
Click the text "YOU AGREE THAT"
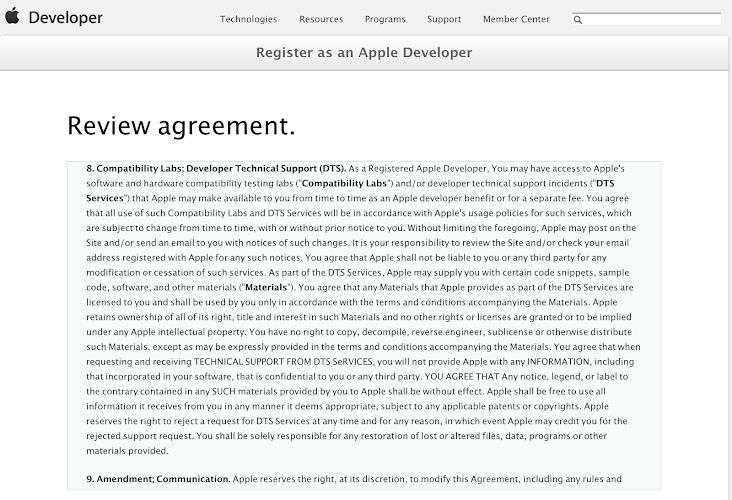pyautogui.click(x=462, y=377)
